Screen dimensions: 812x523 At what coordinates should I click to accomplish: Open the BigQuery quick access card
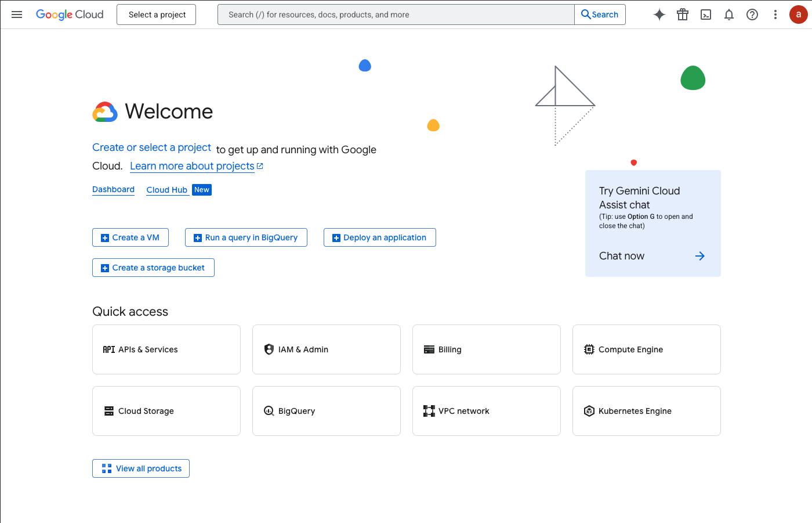click(327, 411)
